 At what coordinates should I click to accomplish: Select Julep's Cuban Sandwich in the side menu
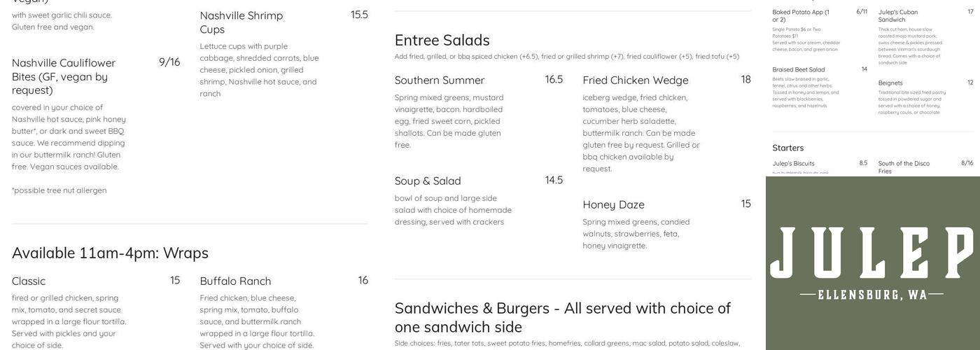click(898, 15)
